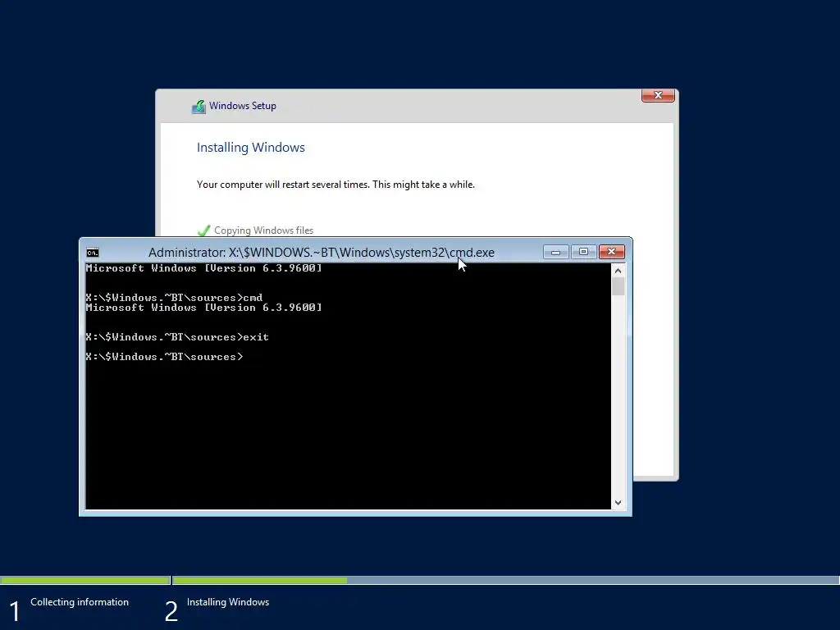This screenshot has width=840, height=630.
Task: Click the 'Installing Windows' heading in Setup
Action: 251,148
